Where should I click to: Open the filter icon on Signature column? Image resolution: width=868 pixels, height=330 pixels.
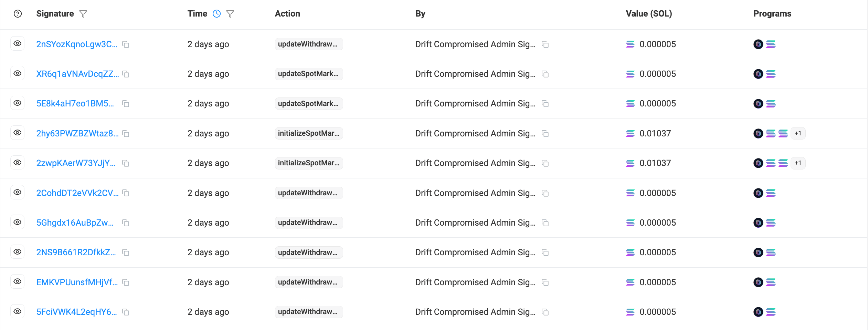point(83,14)
